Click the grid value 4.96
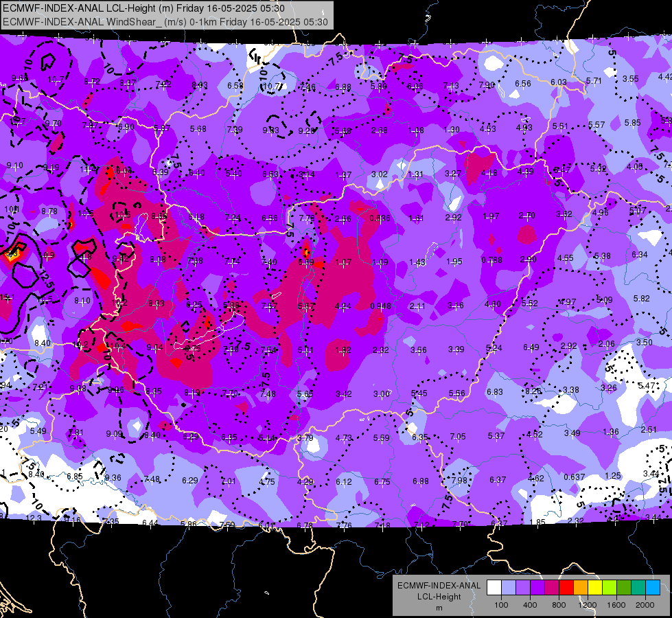This screenshot has height=618, width=672. [x=601, y=212]
